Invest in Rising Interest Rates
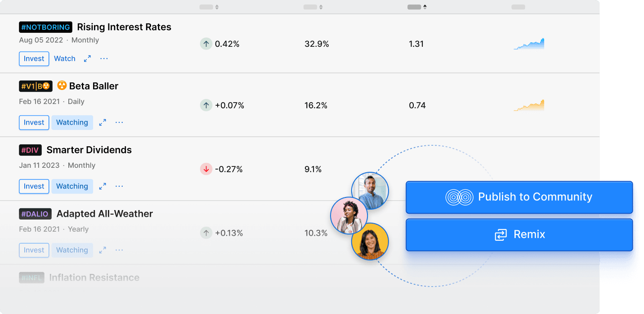 pyautogui.click(x=34, y=58)
